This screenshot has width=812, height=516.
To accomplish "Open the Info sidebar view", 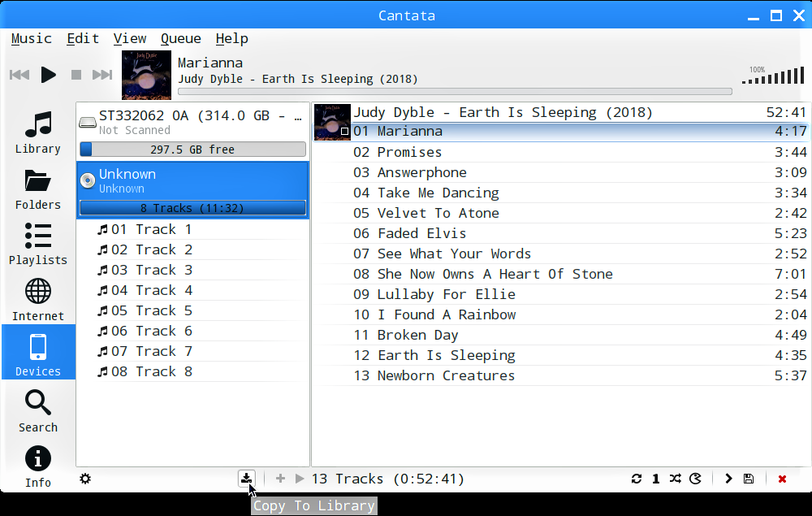I will click(x=38, y=466).
